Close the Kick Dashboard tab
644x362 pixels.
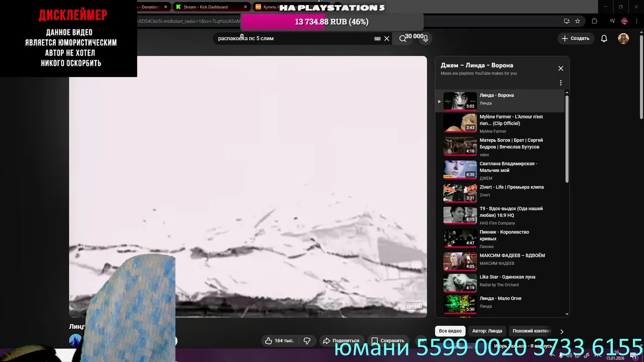[246, 7]
